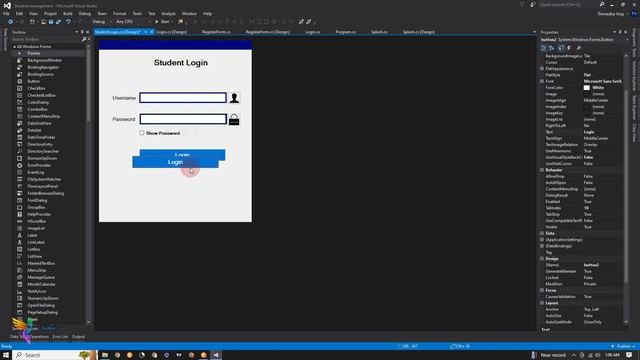This screenshot has width=640, height=360.
Task: Expand the FlatAppearance property
Action: pyautogui.click(x=542, y=69)
